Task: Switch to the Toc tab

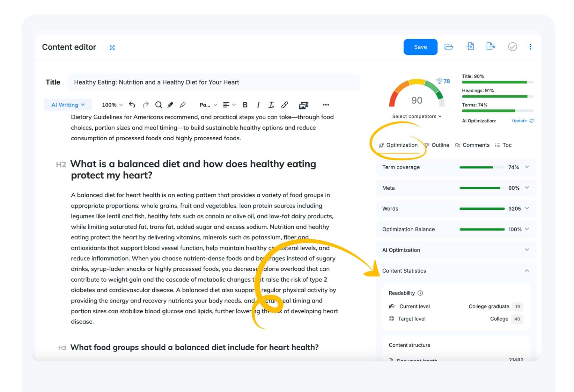Action: point(503,145)
